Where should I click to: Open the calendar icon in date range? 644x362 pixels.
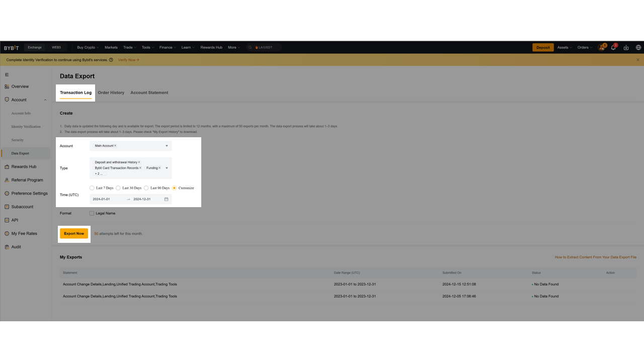[167, 199]
